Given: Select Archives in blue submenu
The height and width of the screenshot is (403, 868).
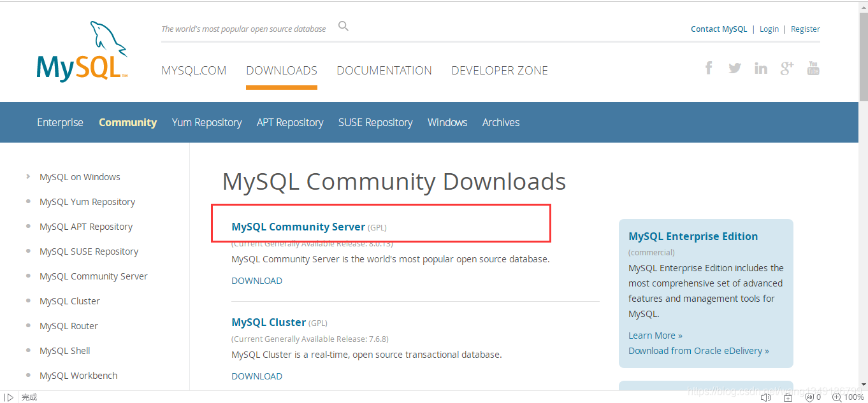Looking at the screenshot, I should click(501, 122).
